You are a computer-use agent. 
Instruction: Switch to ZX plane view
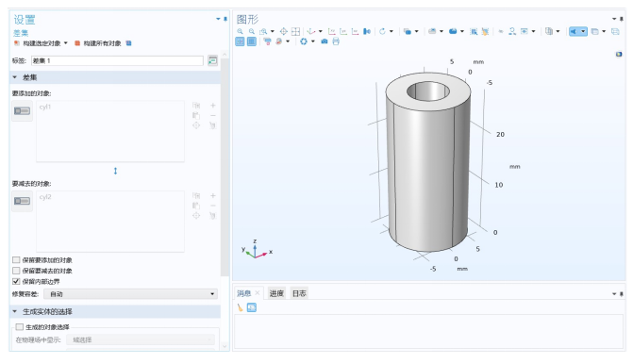tap(356, 31)
